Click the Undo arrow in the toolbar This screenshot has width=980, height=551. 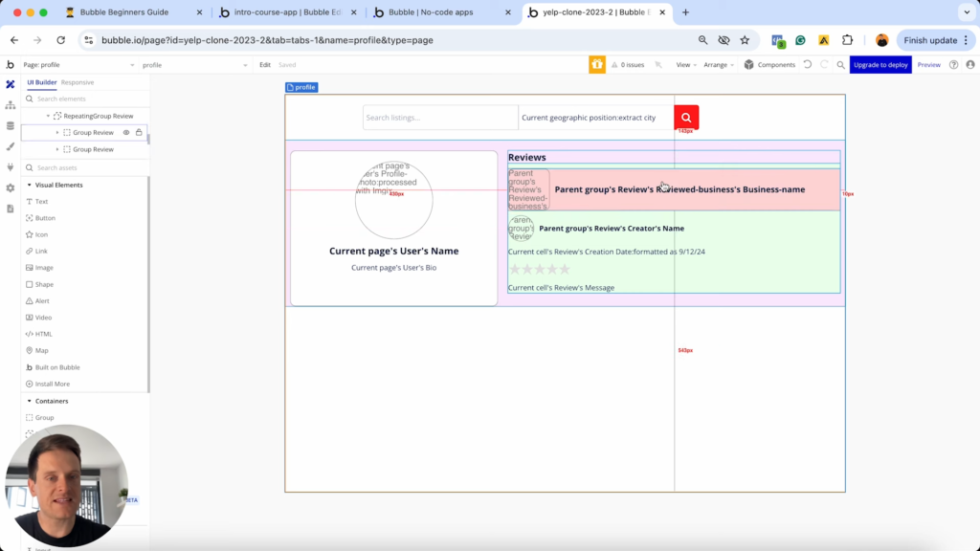tap(809, 64)
